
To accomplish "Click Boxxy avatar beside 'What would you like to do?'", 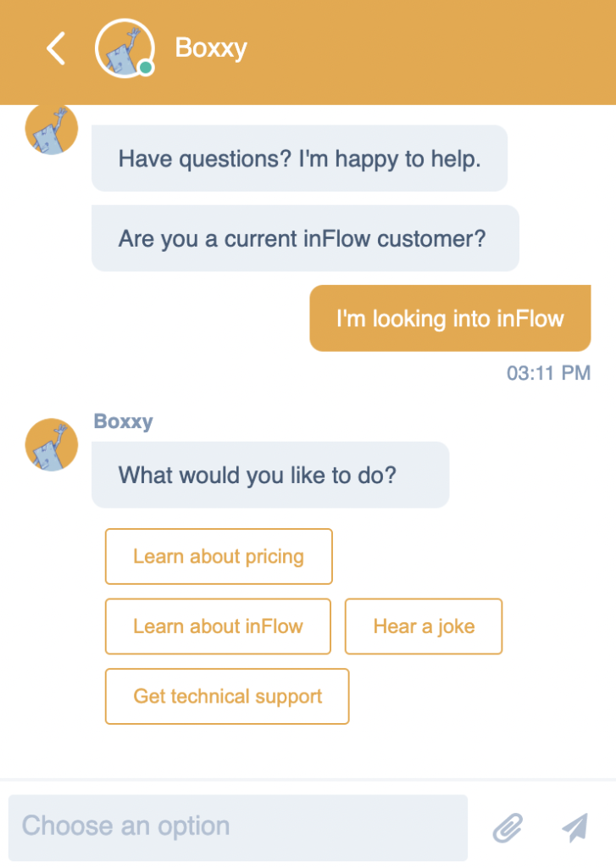I will (52, 444).
